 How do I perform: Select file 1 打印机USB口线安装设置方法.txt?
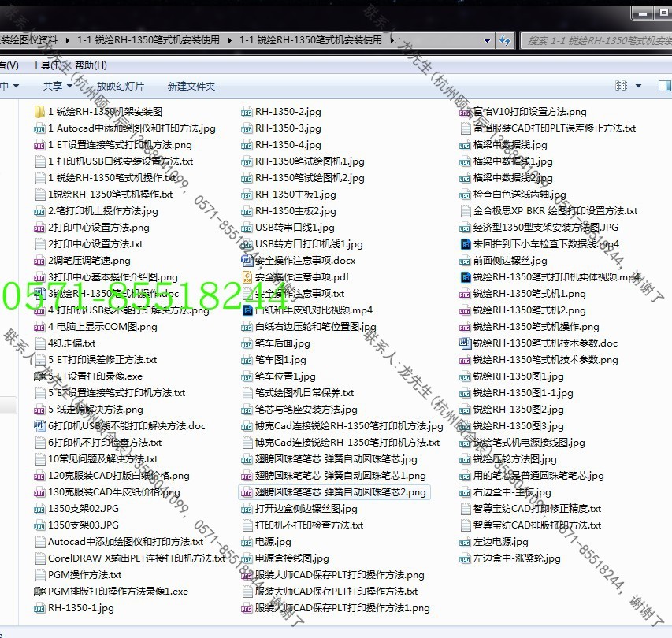click(114, 161)
